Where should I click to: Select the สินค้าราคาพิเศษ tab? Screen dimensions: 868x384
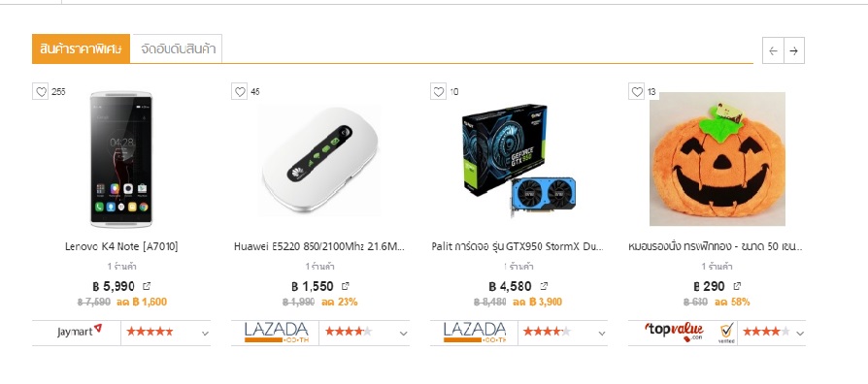(81, 48)
